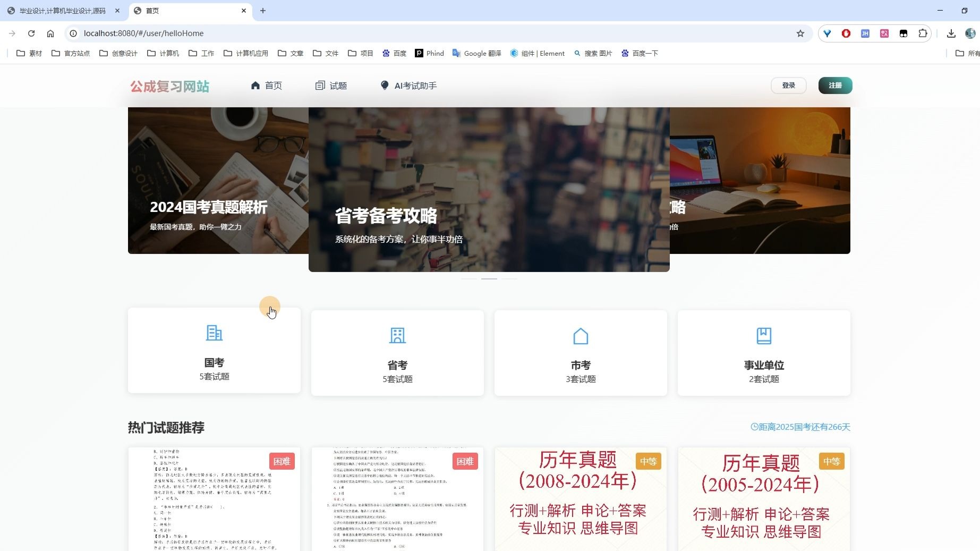Select the 事业单位 category card
Image resolution: width=980 pixels, height=551 pixels.
[x=764, y=353]
